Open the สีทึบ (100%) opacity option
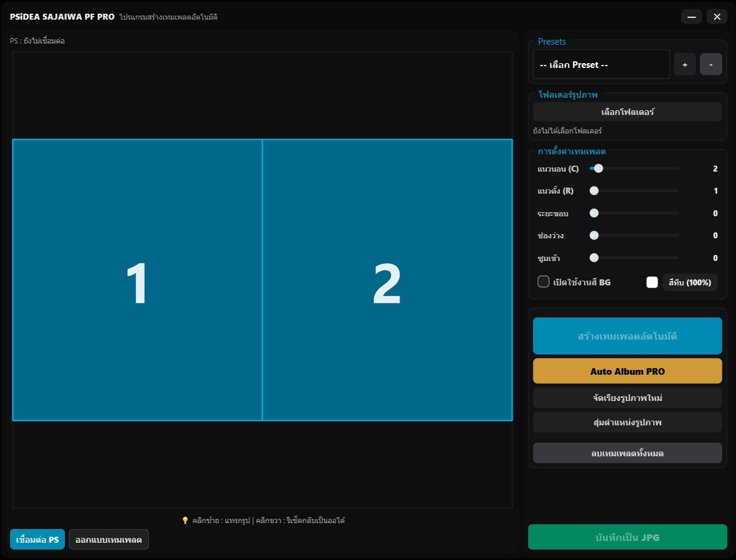 [690, 282]
